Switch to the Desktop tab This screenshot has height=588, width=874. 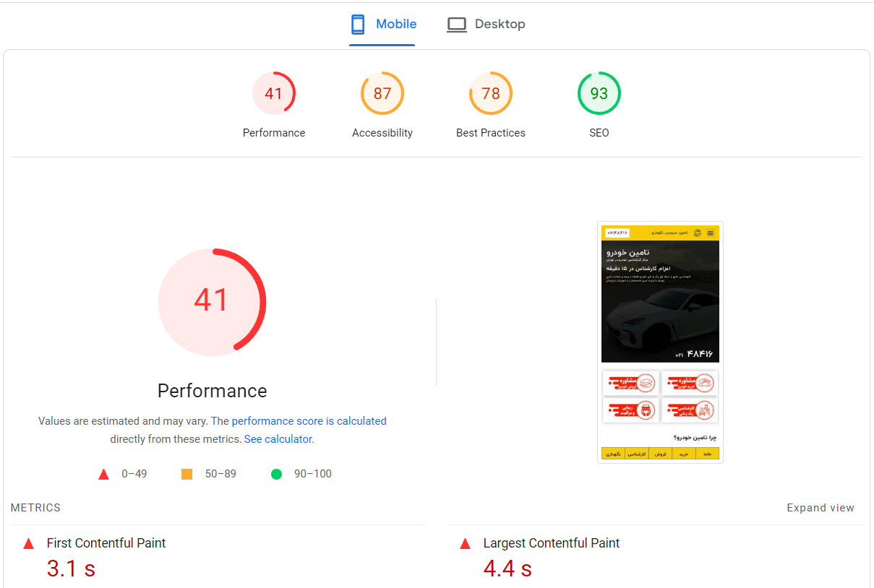[486, 25]
